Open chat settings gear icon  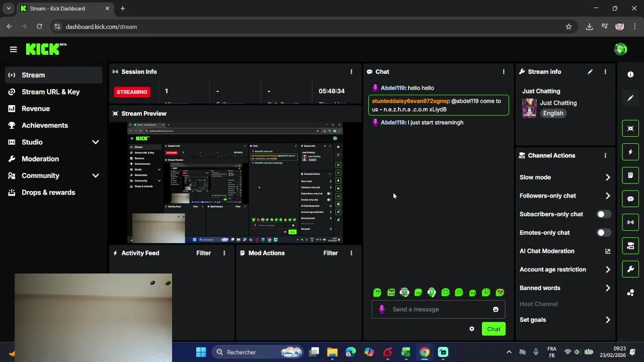[471, 329]
